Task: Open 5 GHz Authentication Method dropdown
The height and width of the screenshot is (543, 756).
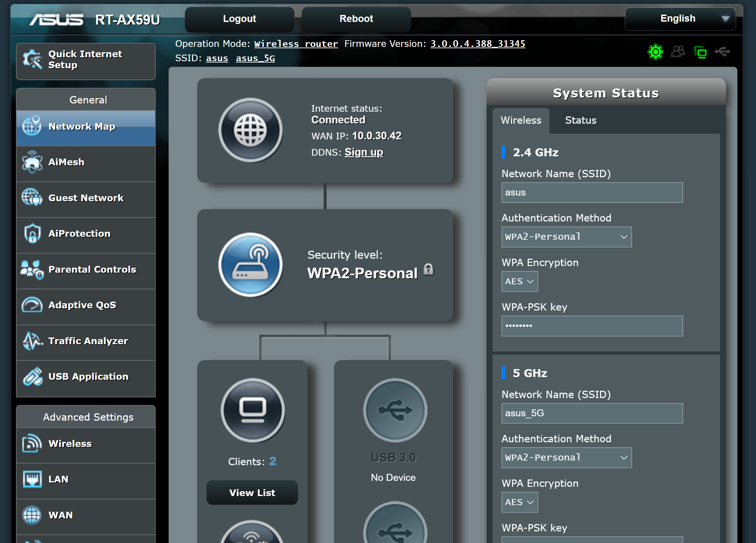Action: click(566, 458)
